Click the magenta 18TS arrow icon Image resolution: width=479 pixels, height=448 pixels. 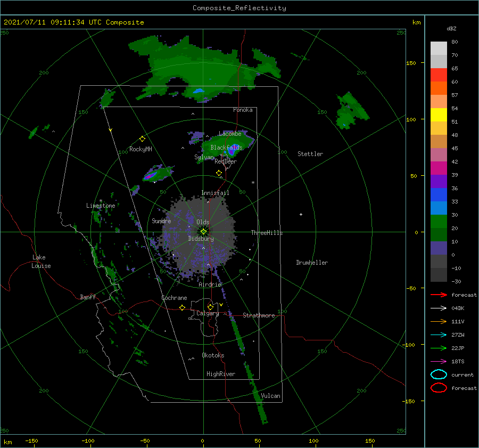click(x=439, y=362)
